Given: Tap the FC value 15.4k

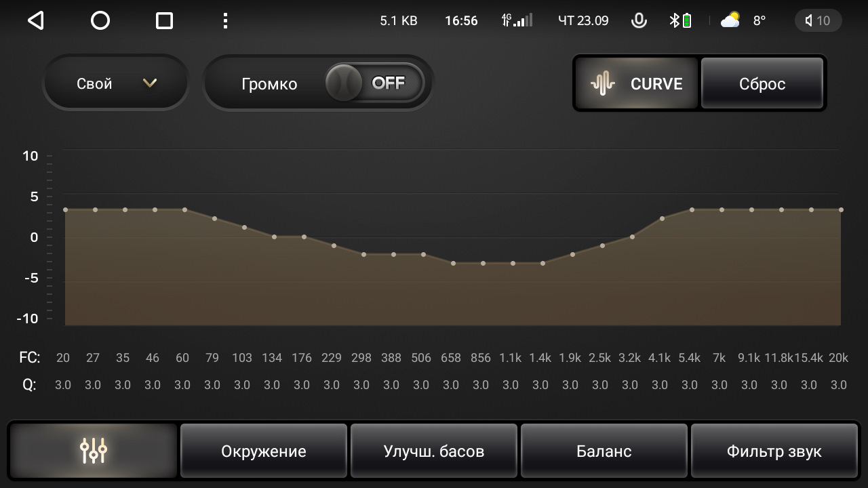Looking at the screenshot, I should 808,358.
